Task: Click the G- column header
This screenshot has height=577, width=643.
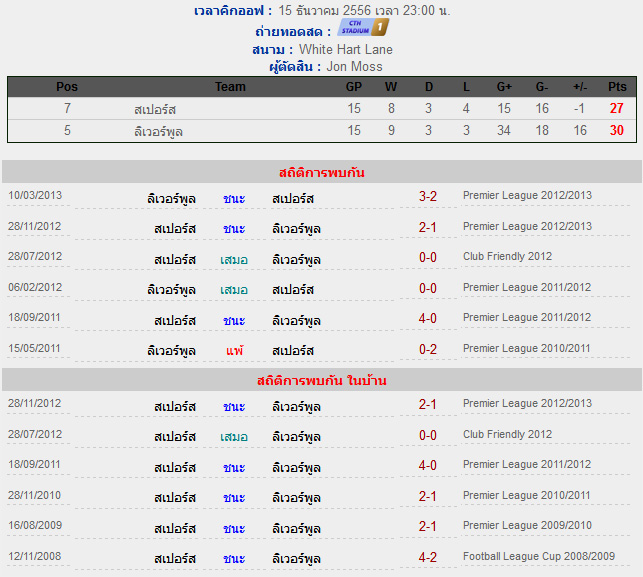Action: [542, 87]
